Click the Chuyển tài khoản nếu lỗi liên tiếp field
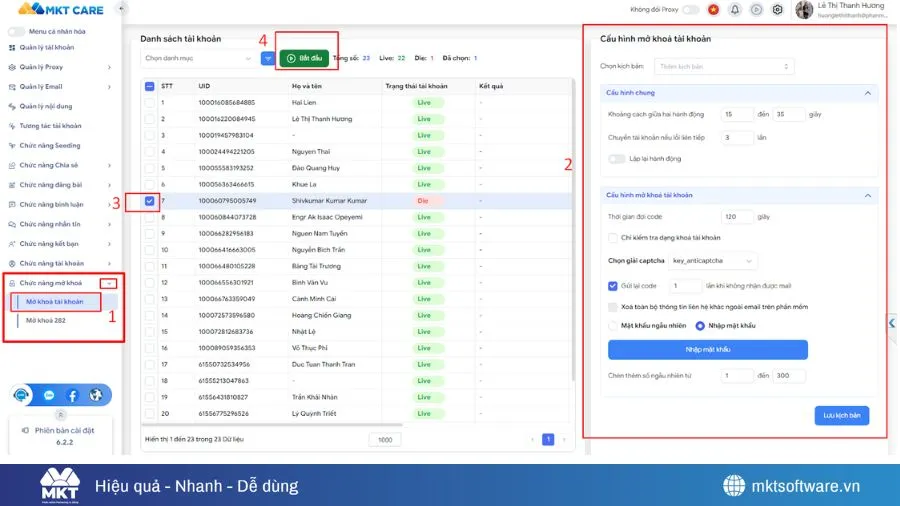The image size is (900, 506). [x=737, y=138]
